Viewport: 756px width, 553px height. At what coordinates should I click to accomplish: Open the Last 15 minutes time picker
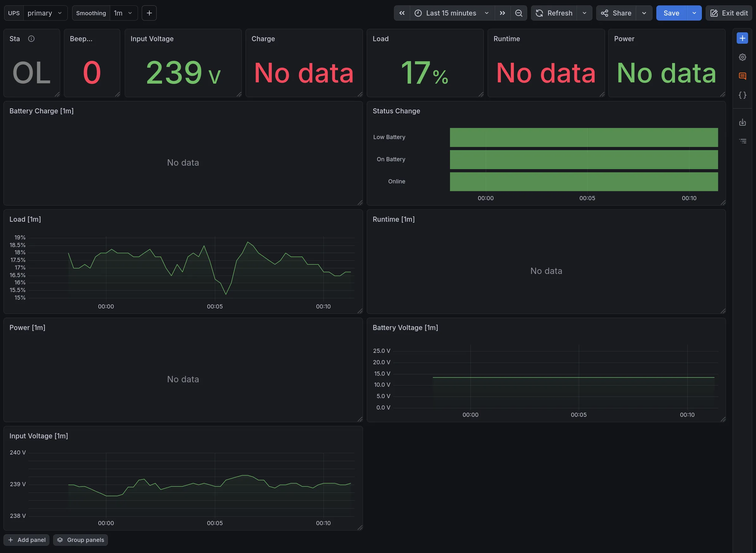(452, 13)
